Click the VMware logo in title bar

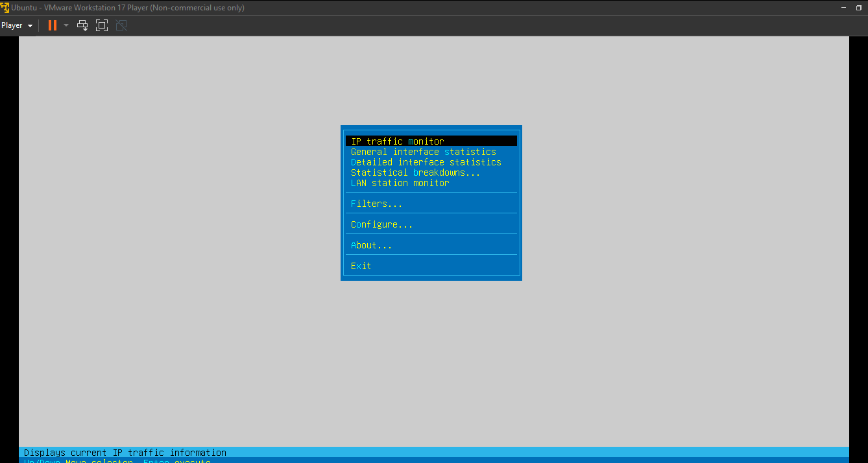(x=5, y=8)
